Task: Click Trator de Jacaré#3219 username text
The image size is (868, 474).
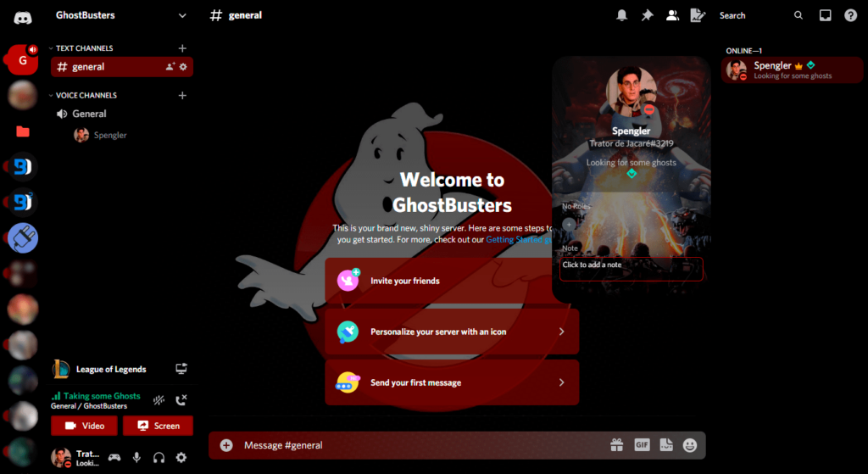Action: point(631,144)
